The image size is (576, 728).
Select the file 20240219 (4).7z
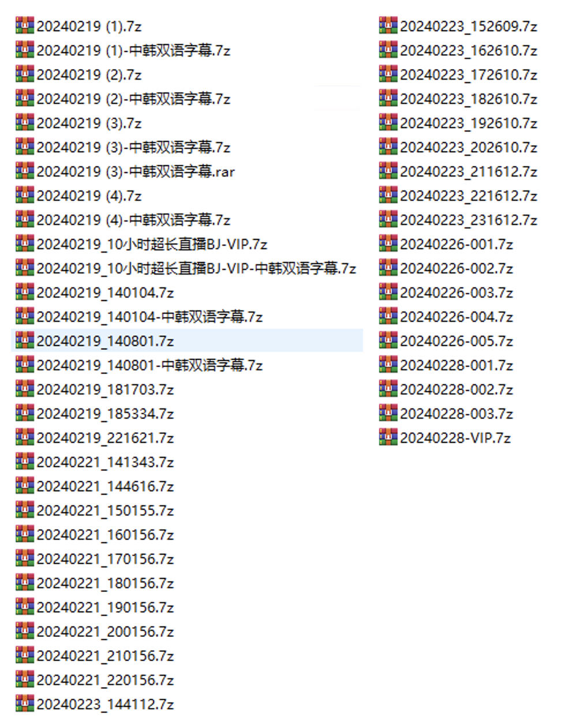89,196
